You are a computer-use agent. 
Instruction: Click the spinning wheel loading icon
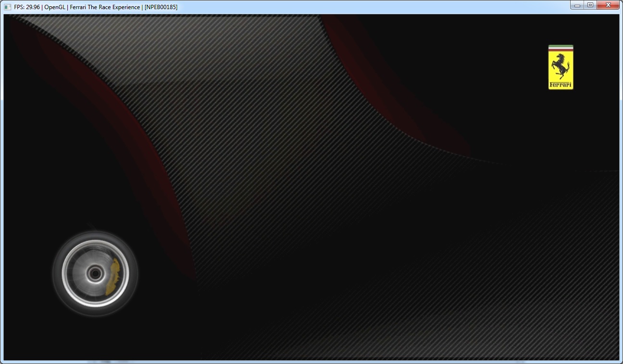(95, 274)
